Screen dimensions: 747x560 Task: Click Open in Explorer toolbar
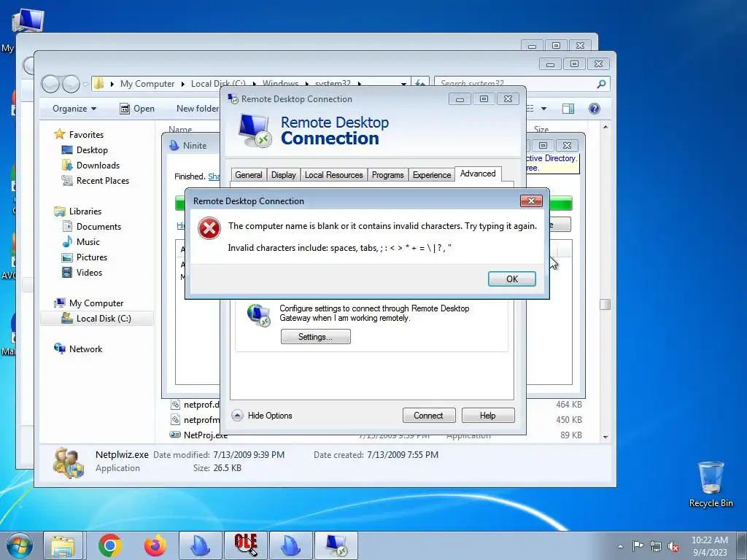click(137, 109)
